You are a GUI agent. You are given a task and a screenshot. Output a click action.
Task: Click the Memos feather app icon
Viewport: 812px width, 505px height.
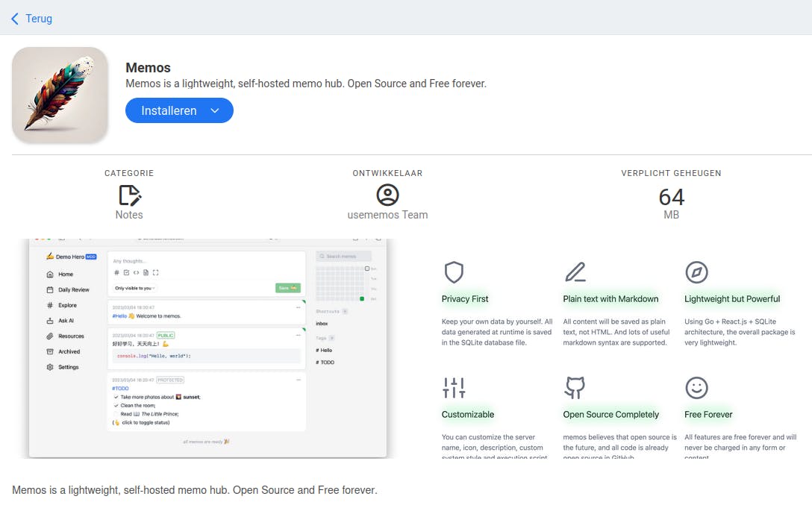point(60,94)
